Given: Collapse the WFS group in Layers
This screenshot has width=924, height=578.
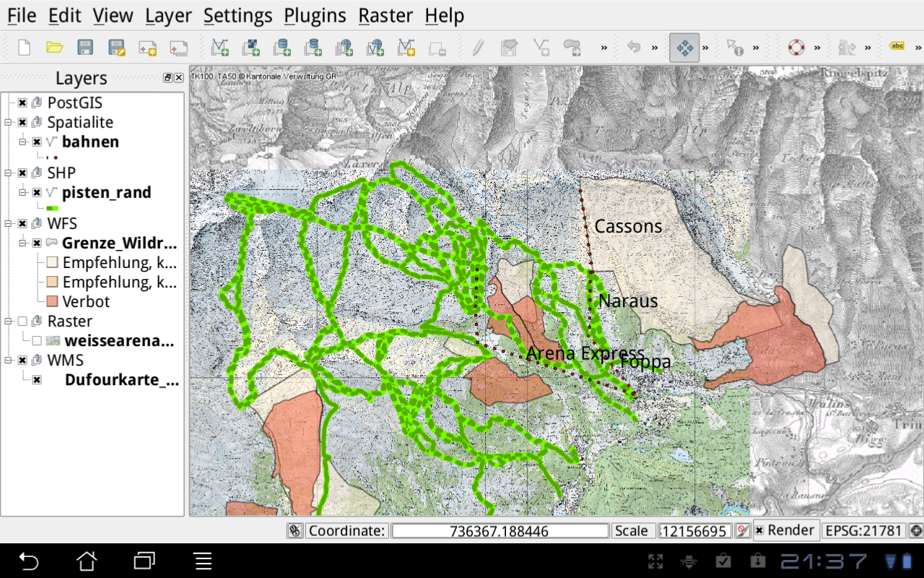Looking at the screenshot, I should [x=8, y=224].
